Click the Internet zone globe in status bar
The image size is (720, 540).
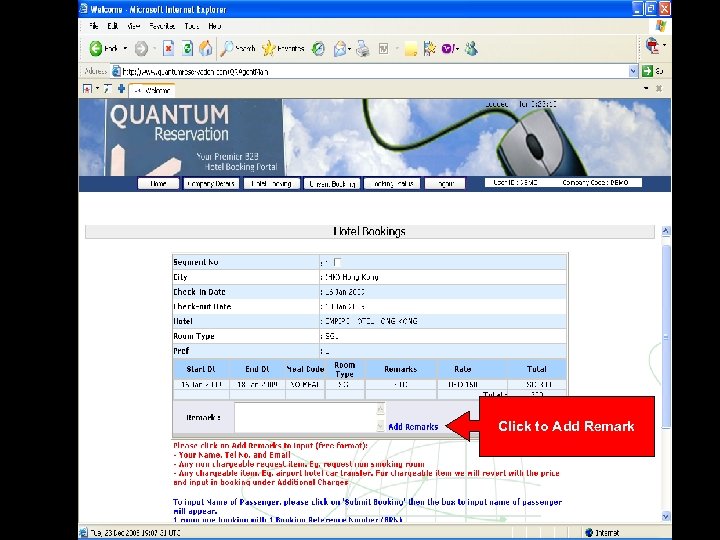point(589,533)
